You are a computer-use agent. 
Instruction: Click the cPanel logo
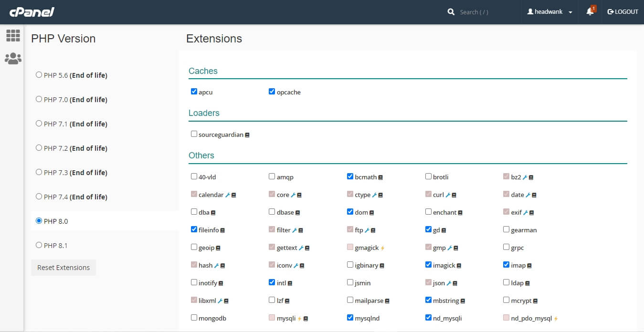point(32,12)
